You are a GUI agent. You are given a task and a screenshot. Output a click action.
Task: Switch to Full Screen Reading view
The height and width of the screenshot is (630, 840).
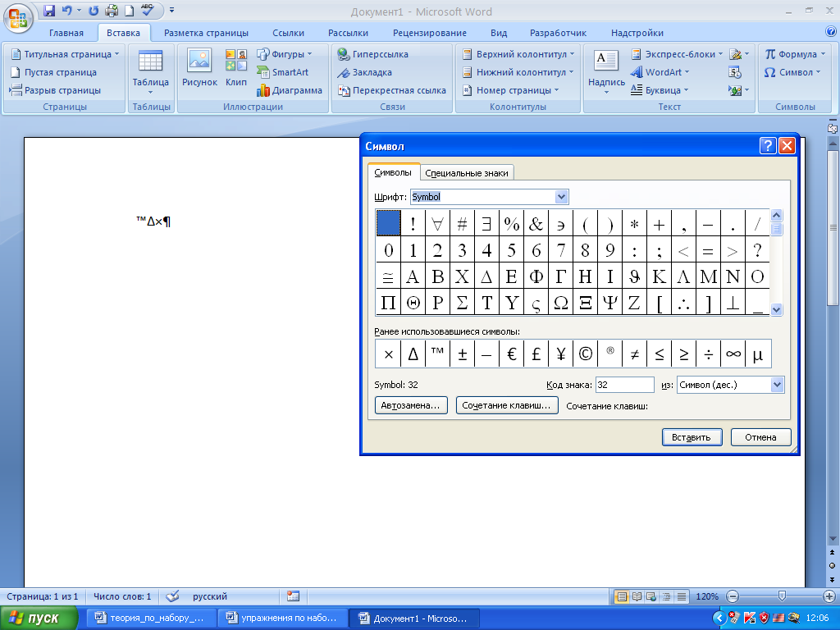coord(637,596)
